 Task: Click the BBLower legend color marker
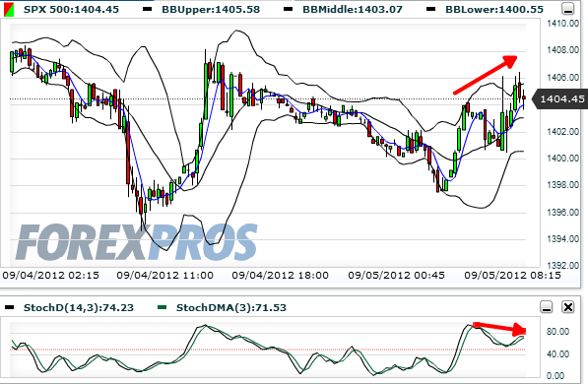(431, 9)
